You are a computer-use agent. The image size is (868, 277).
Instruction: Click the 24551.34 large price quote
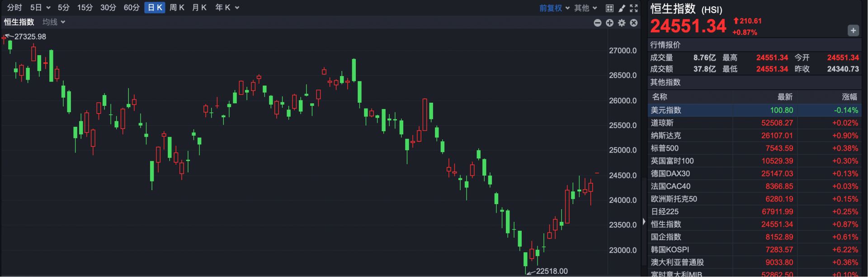click(x=688, y=26)
